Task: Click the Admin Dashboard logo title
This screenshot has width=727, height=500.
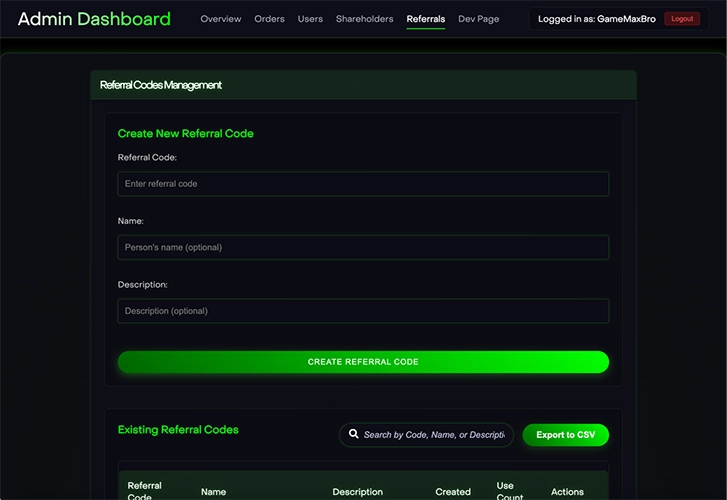Action: (94, 19)
